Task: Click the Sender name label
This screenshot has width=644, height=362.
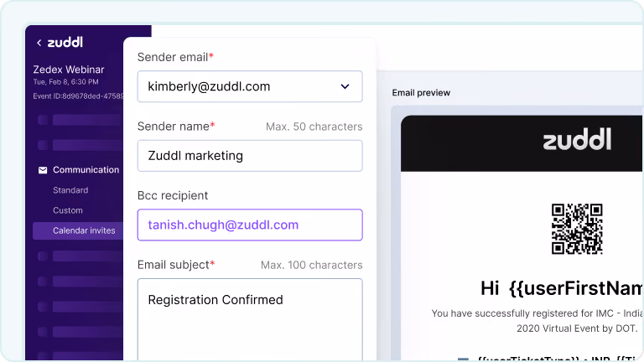Action: (176, 127)
